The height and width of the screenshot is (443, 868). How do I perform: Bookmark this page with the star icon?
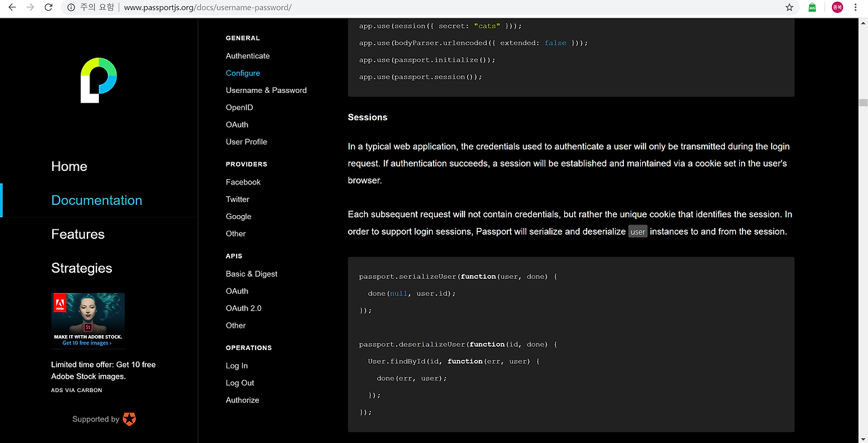tap(789, 7)
